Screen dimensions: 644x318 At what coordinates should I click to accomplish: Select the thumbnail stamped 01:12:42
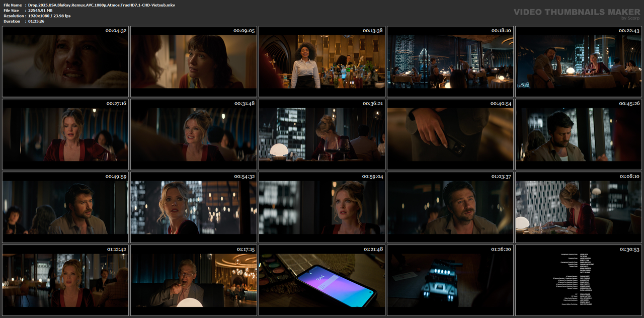click(x=65, y=280)
